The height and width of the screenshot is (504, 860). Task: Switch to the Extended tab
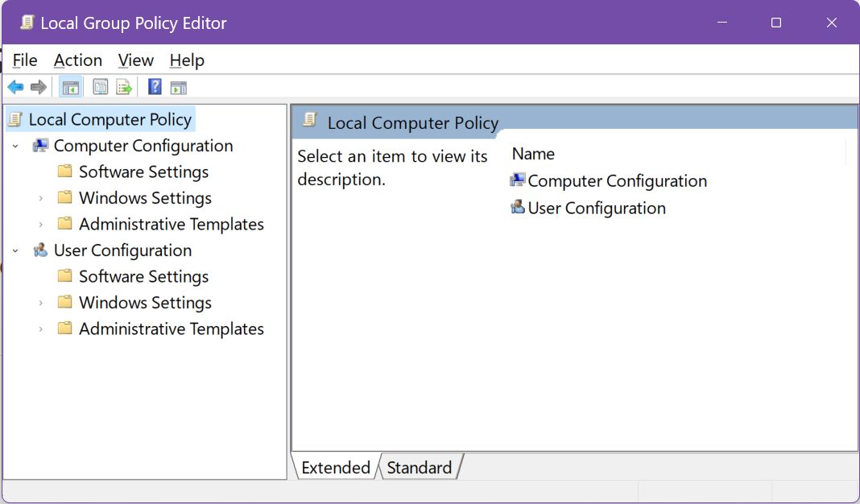[x=336, y=467]
